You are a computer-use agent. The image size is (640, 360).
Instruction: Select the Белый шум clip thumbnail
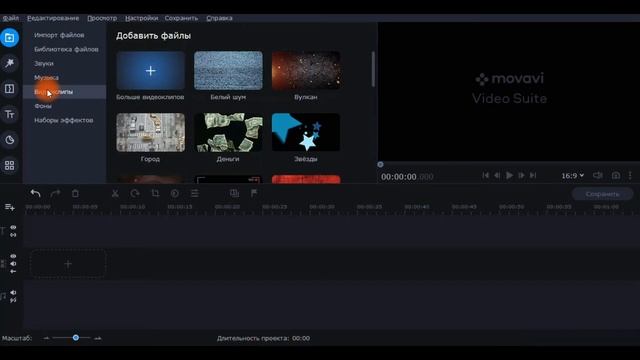tap(228, 71)
